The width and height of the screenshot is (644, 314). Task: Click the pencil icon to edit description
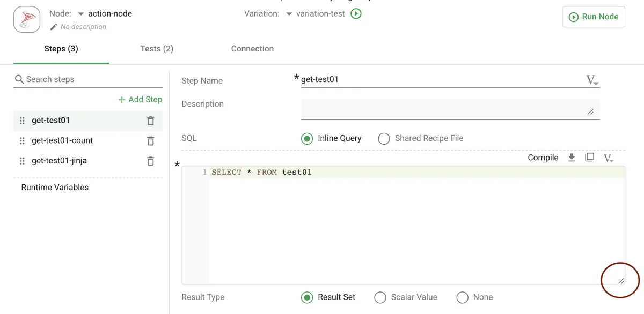click(x=53, y=27)
